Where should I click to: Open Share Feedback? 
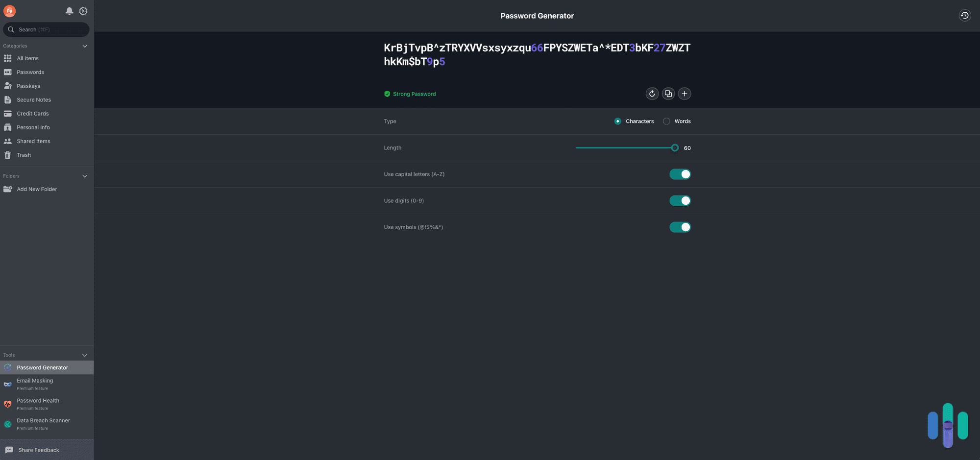[38, 450]
